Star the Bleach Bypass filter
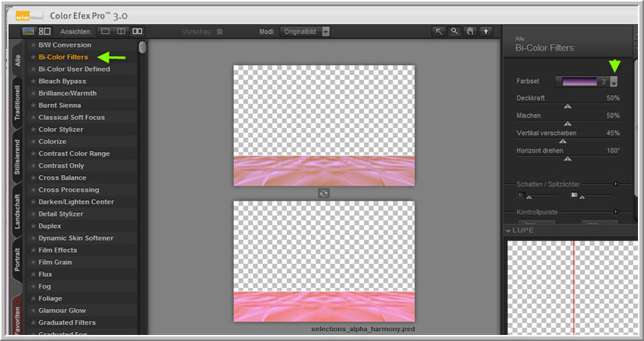 click(33, 81)
